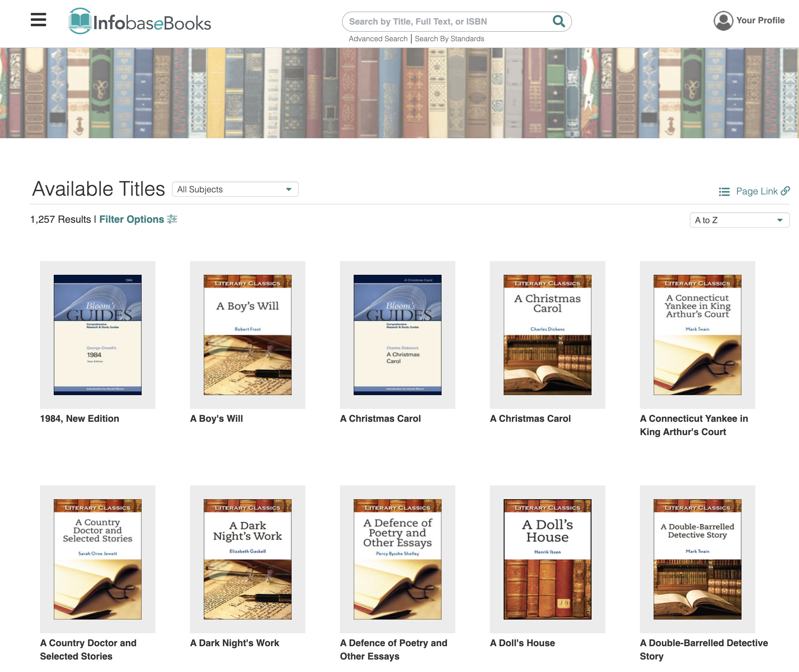This screenshot has width=799, height=672.
Task: Open A Doll's House cover thumbnail
Action: pos(547,559)
